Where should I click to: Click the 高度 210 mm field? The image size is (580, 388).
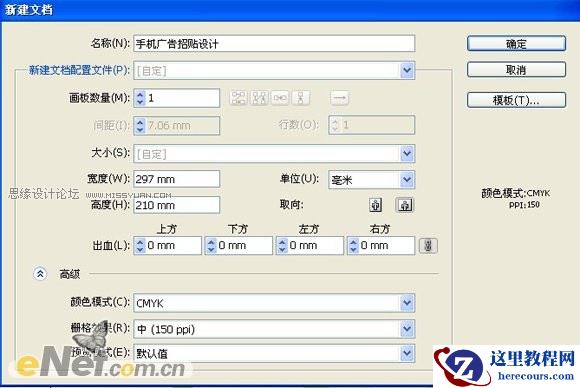point(176,205)
